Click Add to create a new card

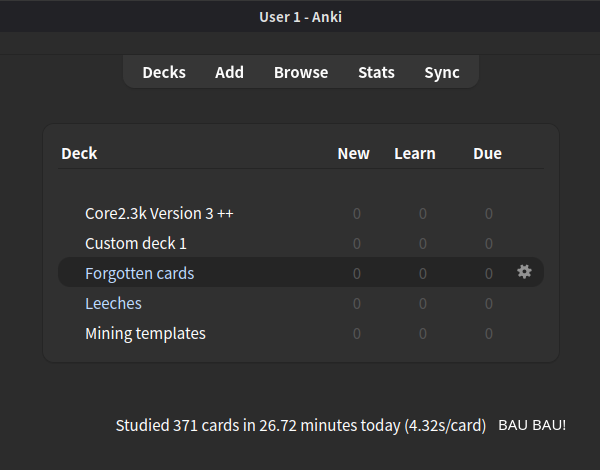tap(229, 72)
